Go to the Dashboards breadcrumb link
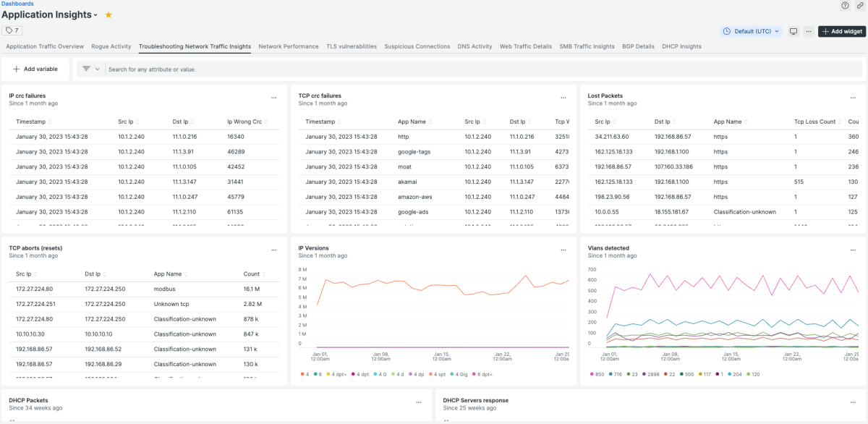868x424 pixels. (17, 4)
